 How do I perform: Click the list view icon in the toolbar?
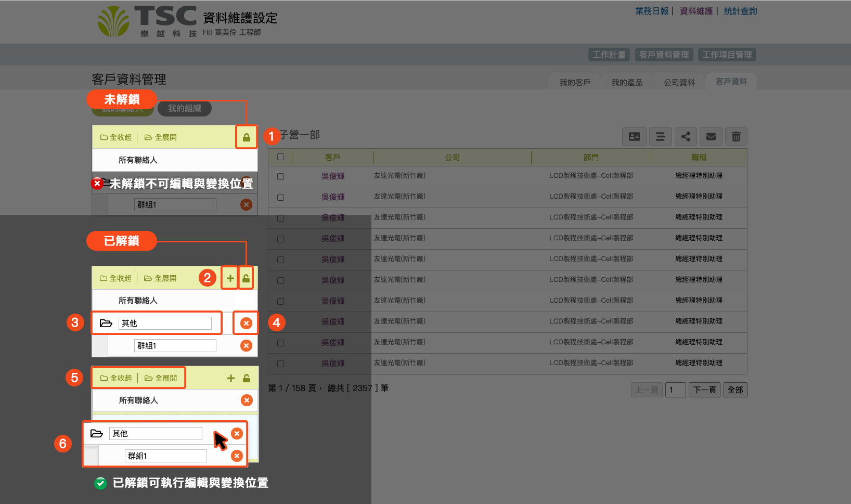660,137
